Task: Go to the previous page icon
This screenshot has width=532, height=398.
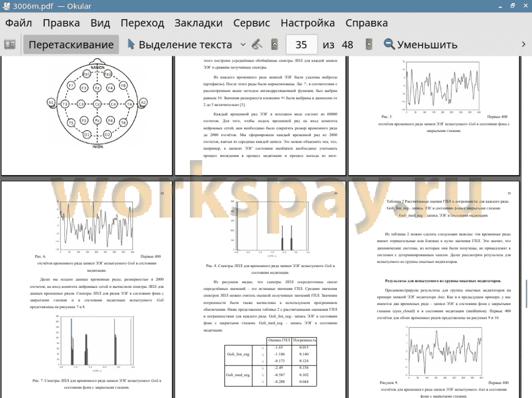Action: click(275, 45)
